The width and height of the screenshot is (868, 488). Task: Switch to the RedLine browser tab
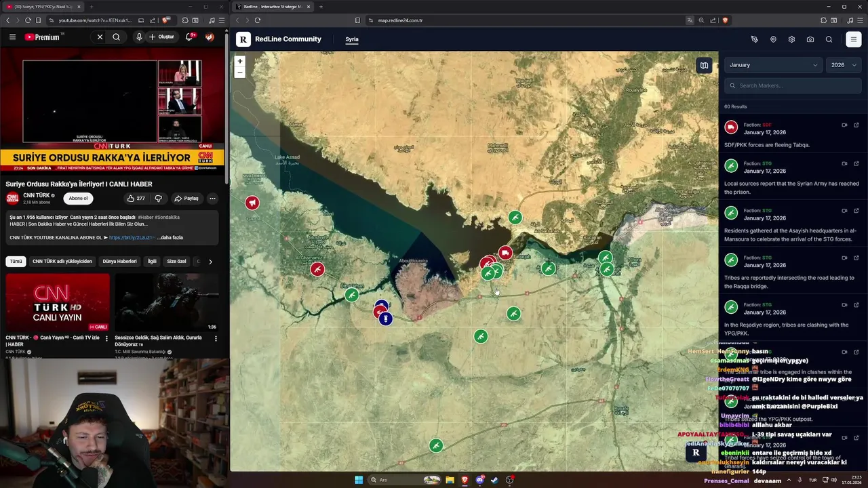pyautogui.click(x=271, y=7)
